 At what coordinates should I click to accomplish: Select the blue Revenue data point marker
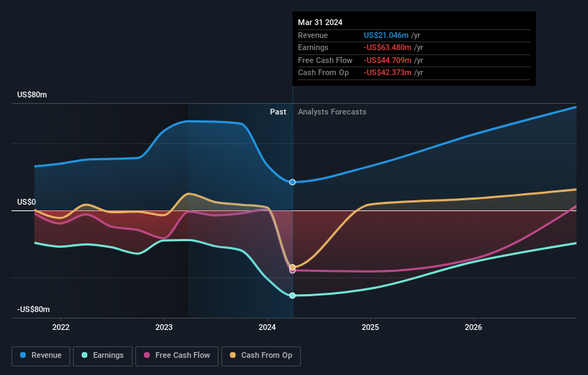292,182
